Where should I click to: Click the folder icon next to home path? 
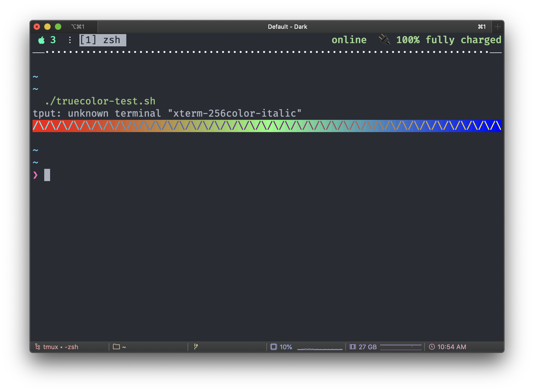(x=116, y=346)
